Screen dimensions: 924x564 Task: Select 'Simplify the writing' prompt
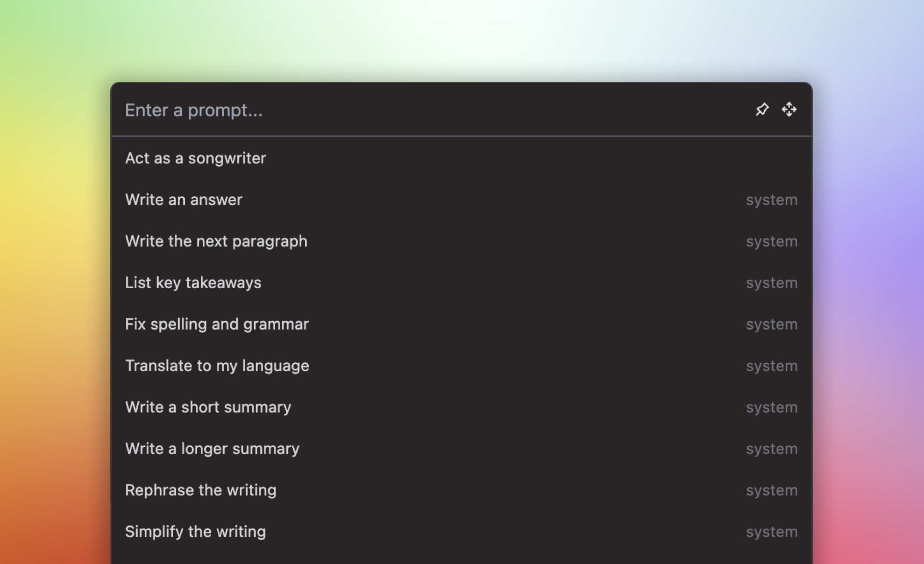[x=195, y=532]
